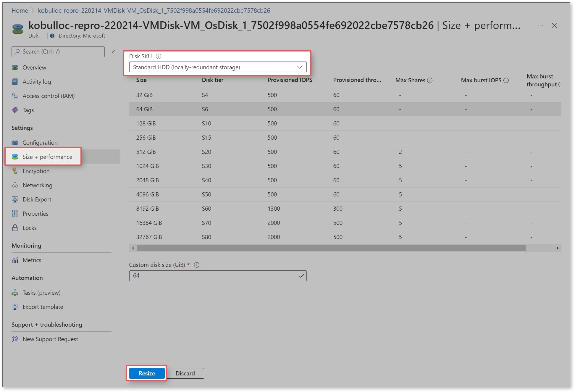Open the Encryption settings icon
Viewport: 575px width, 392px height.
pos(15,171)
